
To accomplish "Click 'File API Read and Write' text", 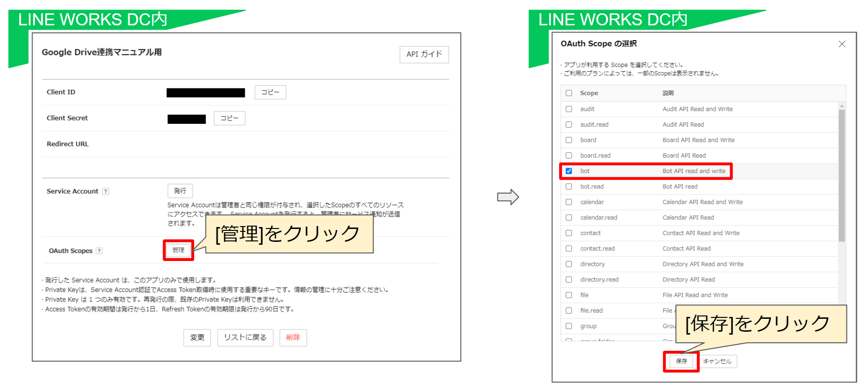I will [x=695, y=295].
